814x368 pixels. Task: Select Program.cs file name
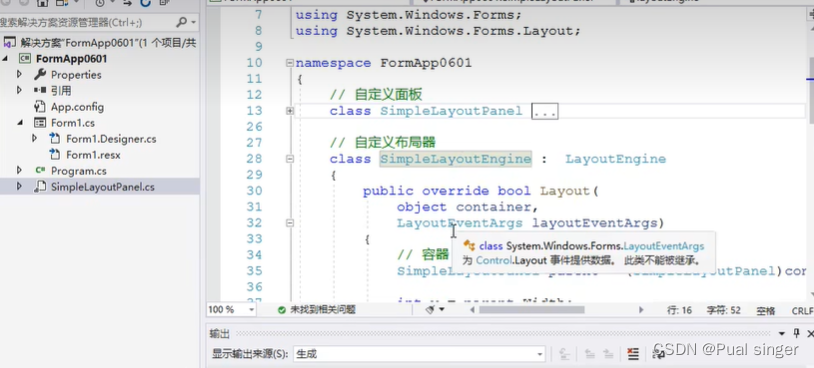[79, 171]
